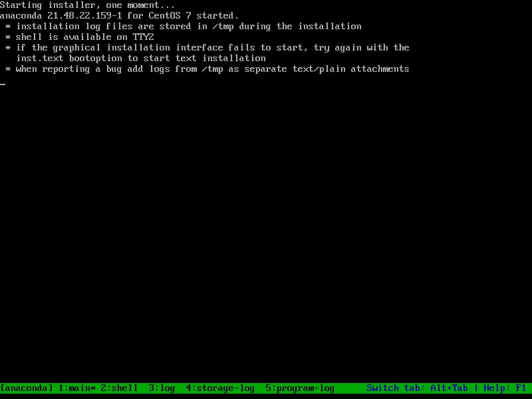Click the asterisk before 'installation log files'
The image size is (532, 399).
pyautogui.click(x=8, y=27)
